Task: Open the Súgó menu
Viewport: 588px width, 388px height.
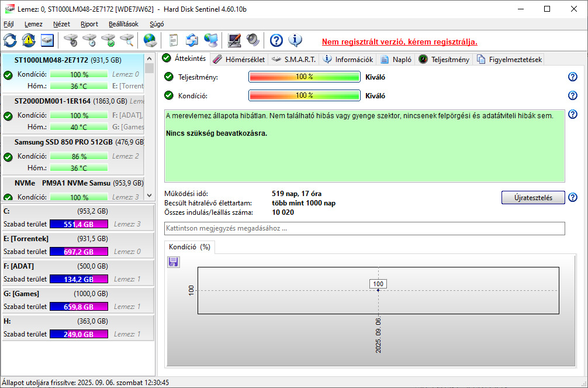Action: (x=157, y=24)
